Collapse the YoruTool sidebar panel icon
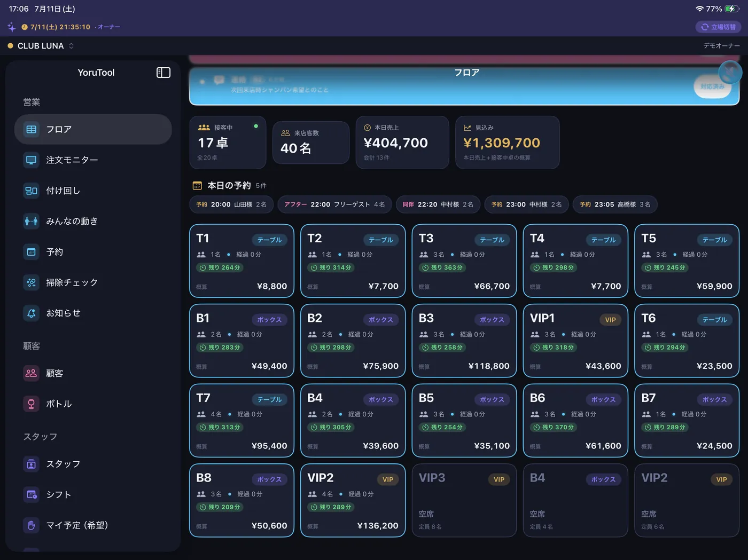The width and height of the screenshot is (748, 560). 163,73
